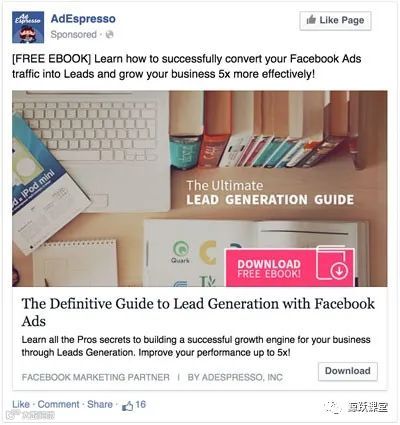Click the Facebook Marketing Partner caption

point(96,377)
